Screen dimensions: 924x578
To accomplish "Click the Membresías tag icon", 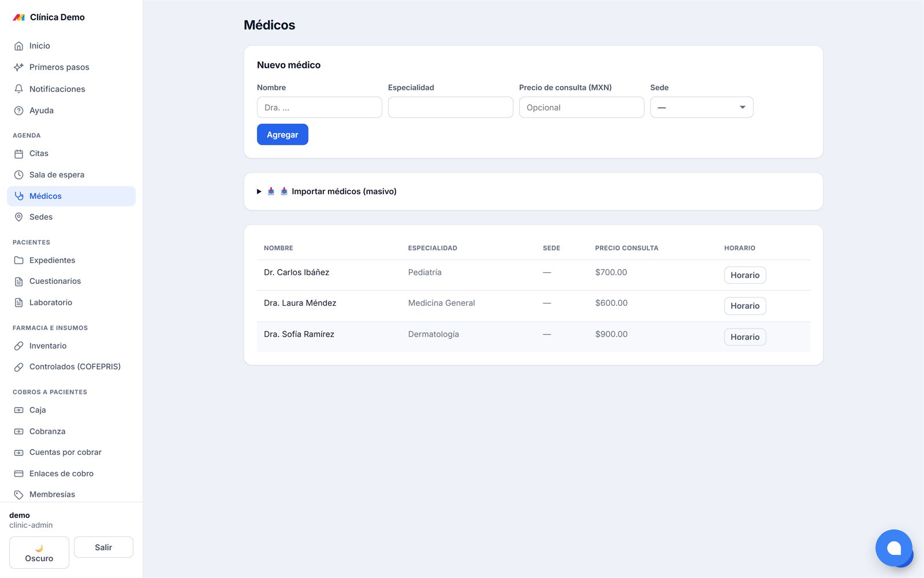I will 18,494.
